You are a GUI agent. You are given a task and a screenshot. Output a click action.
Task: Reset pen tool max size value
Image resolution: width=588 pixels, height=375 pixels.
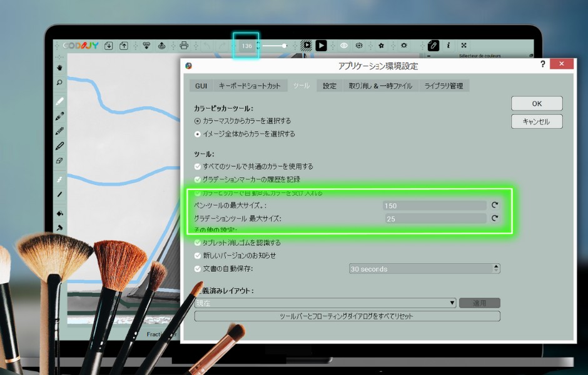tap(494, 205)
